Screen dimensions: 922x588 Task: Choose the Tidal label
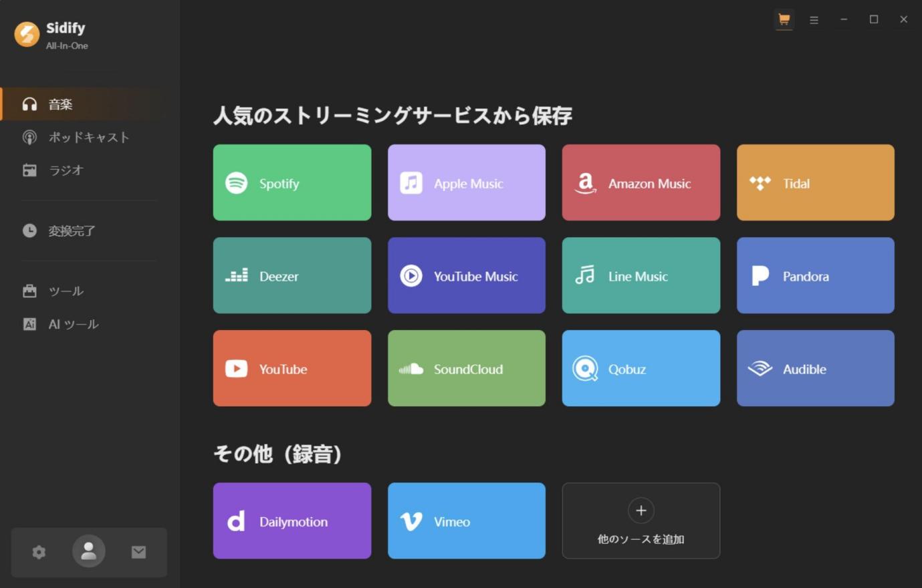796,184
